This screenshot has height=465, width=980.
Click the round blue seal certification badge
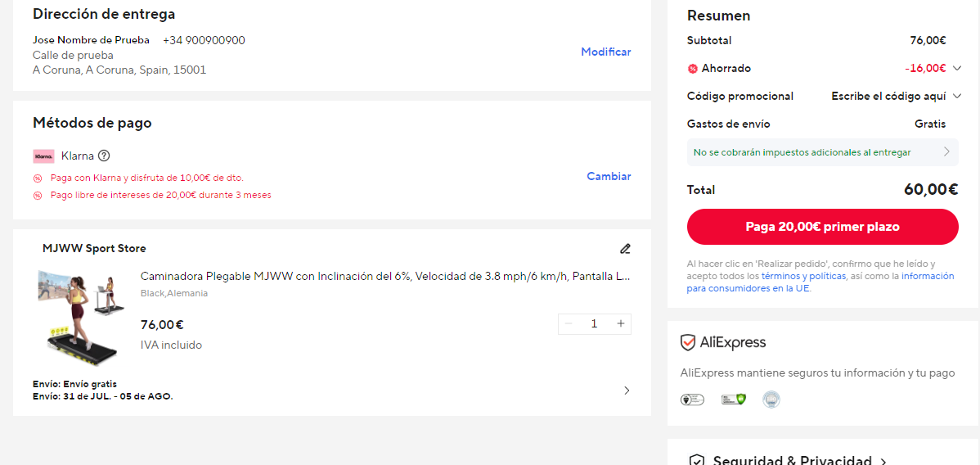tap(771, 400)
